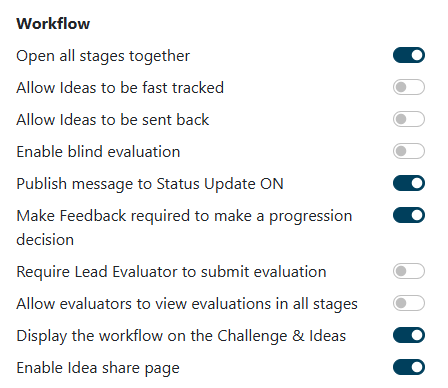This screenshot has width=448, height=388.
Task: Click the Enable Idea share page label
Action: [x=98, y=368]
